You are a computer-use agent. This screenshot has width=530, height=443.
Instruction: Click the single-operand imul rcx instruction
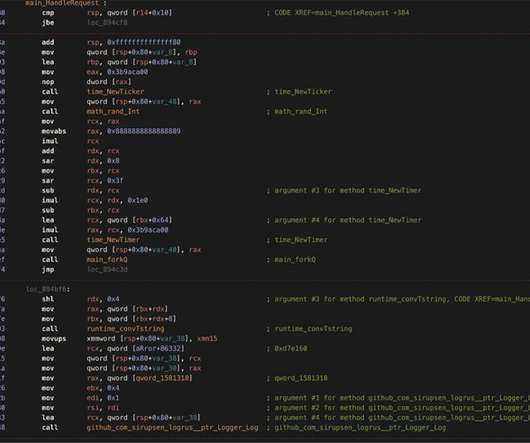pyautogui.click(x=70, y=141)
